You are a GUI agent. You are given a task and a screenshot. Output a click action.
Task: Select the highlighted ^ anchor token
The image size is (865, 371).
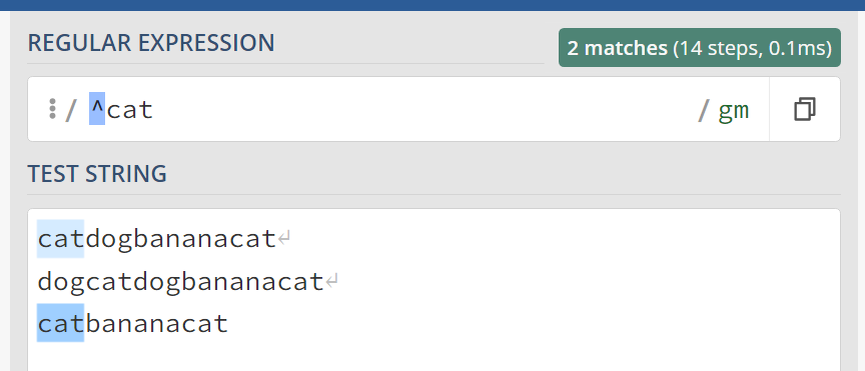[x=97, y=109]
